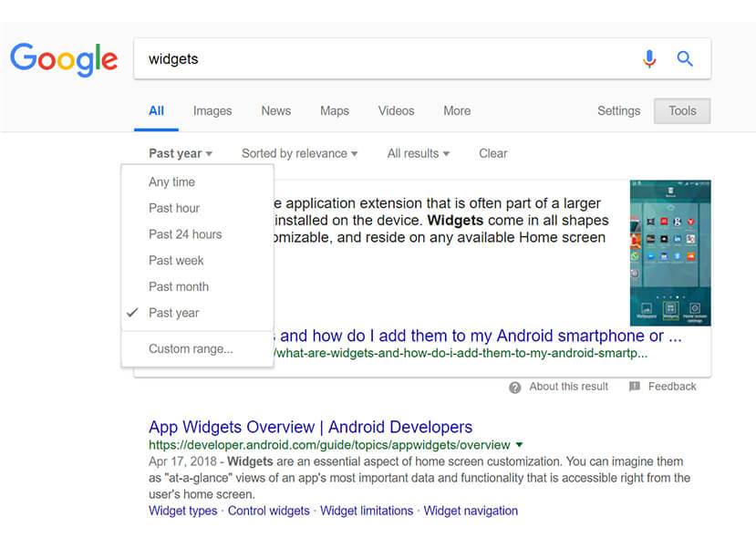Open the dropdown arrow next to the result URL

point(520,445)
